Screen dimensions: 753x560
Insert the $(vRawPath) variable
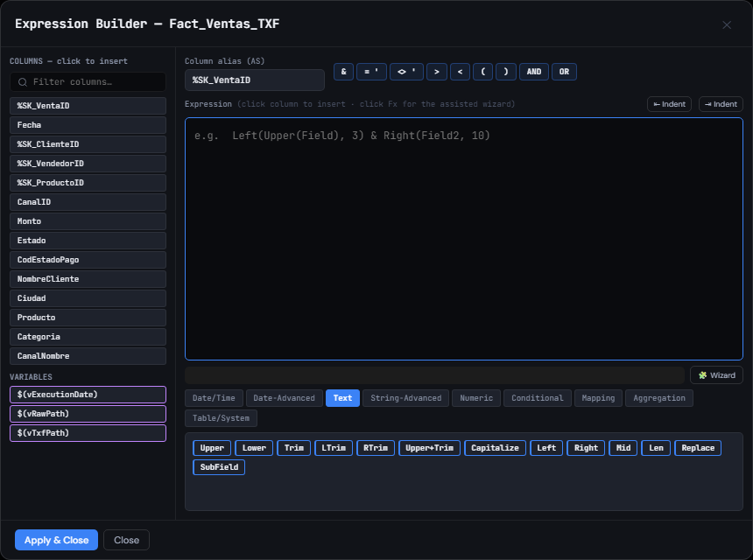[88, 414]
